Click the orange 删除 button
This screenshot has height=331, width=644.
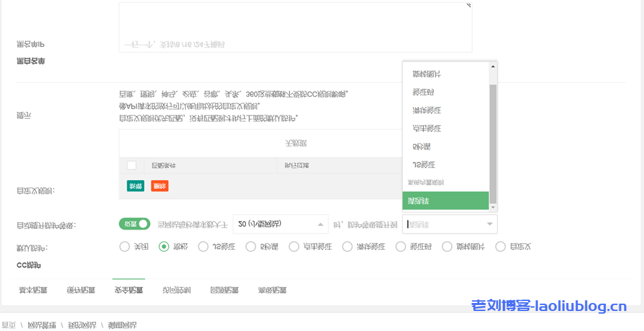pos(159,186)
